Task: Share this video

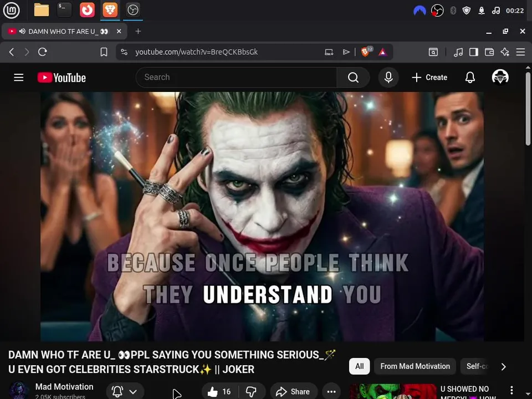Action: tap(294, 392)
